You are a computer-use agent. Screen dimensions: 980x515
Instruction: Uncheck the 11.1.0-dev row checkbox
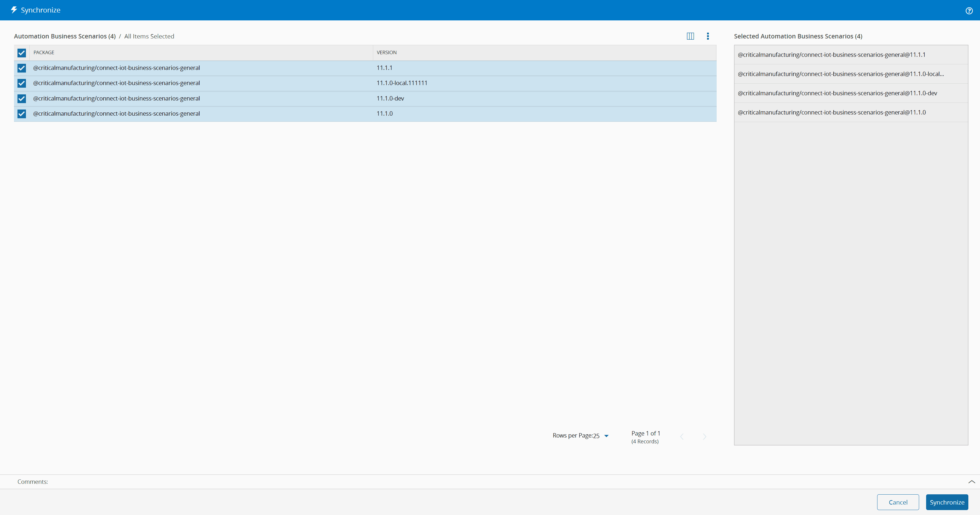point(22,98)
